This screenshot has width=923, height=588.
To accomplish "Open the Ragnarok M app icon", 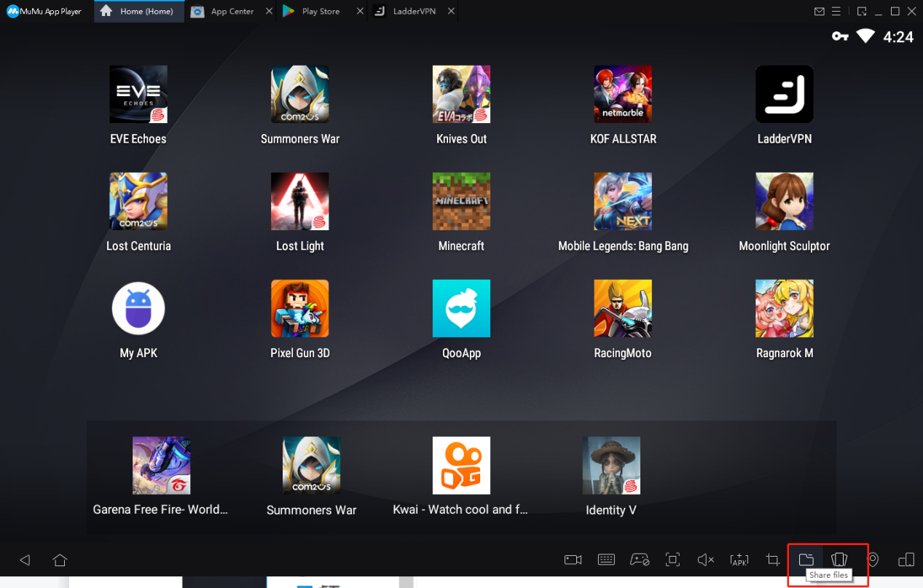I will tap(785, 308).
